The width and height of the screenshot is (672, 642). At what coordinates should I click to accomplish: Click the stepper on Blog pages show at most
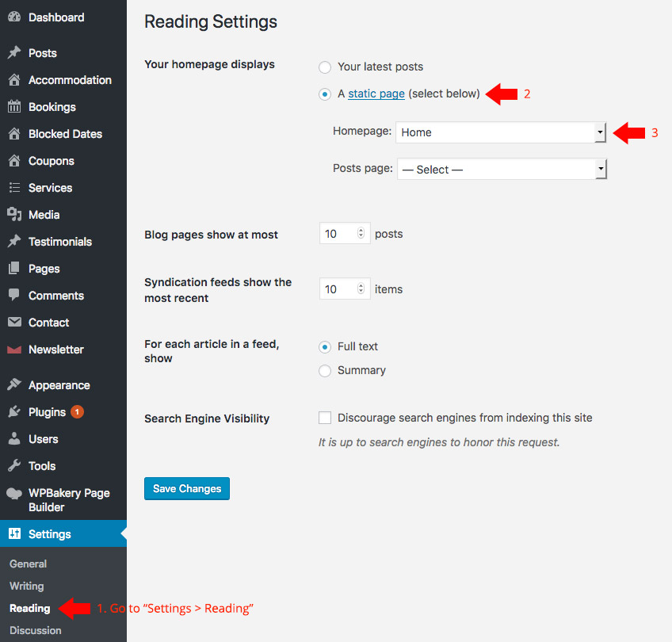[x=361, y=234]
